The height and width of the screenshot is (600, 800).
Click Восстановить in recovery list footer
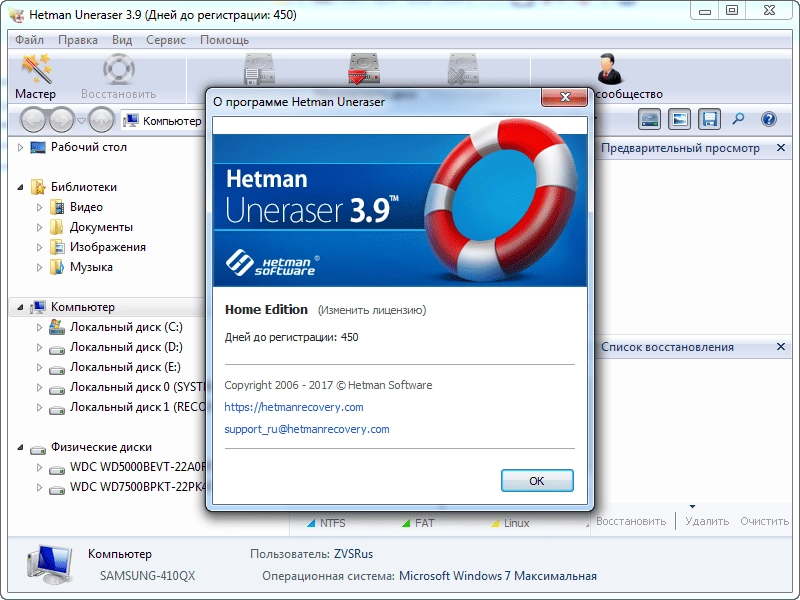point(631,521)
